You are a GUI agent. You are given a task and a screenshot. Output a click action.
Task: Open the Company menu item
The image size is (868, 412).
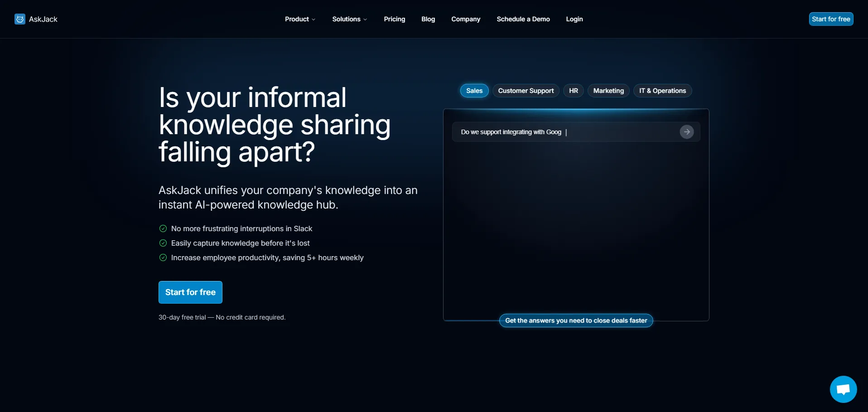465,19
